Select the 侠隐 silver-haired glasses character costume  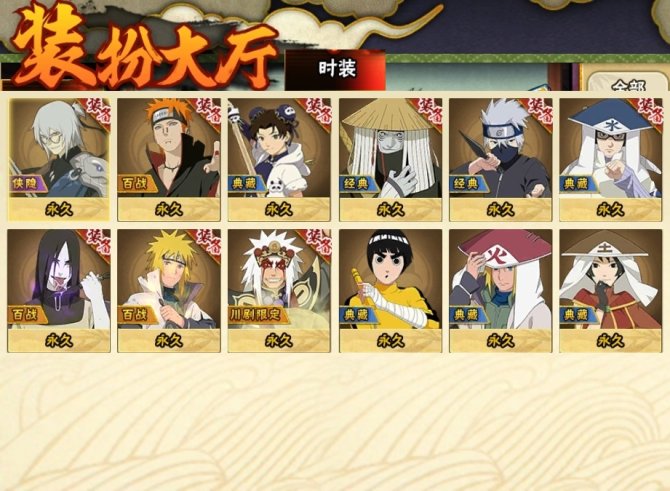coord(59,159)
